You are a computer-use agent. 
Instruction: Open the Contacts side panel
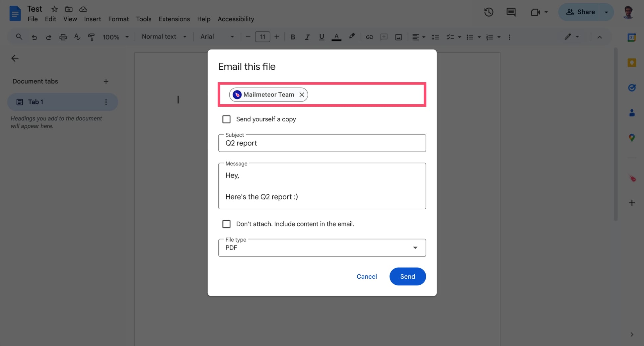tap(632, 113)
